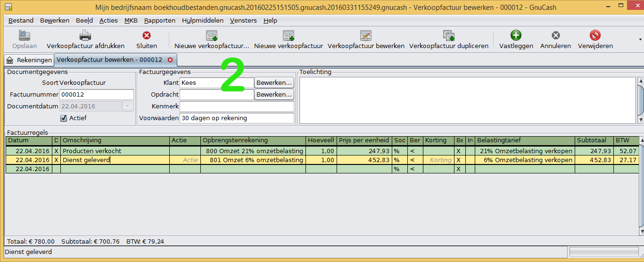The height and width of the screenshot is (262, 644).
Task: Toggle D column X for Dienst geleverd
Action: (56, 160)
